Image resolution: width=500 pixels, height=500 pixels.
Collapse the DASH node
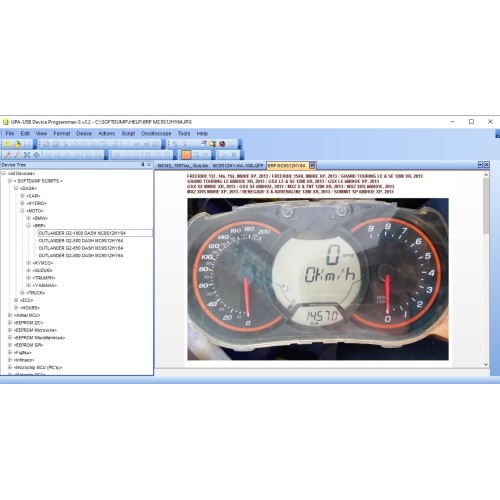(16, 188)
